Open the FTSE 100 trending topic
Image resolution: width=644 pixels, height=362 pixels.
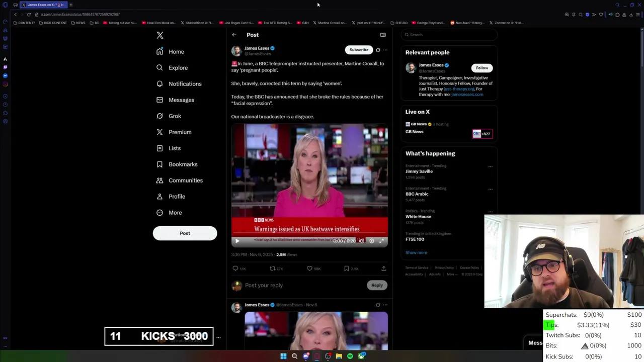pyautogui.click(x=415, y=239)
